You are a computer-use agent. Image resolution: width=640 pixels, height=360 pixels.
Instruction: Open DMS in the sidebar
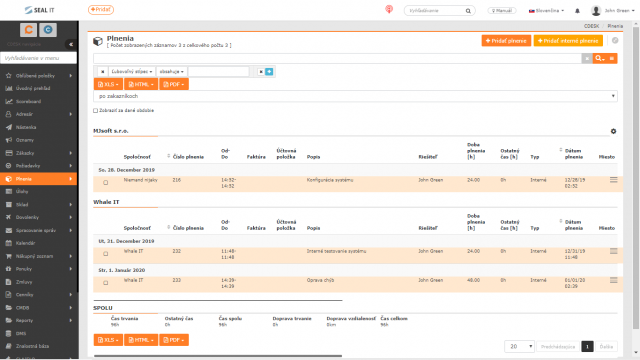click(x=21, y=333)
